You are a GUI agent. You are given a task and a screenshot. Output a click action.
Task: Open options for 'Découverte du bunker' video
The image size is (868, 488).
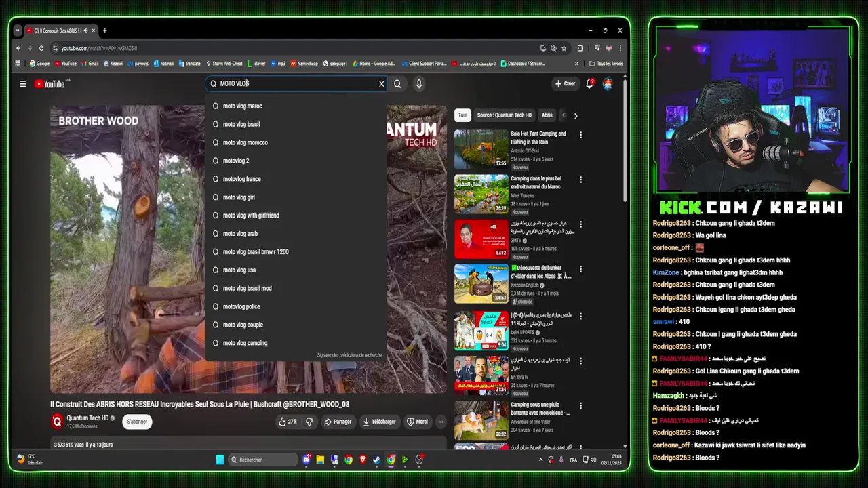click(x=580, y=270)
